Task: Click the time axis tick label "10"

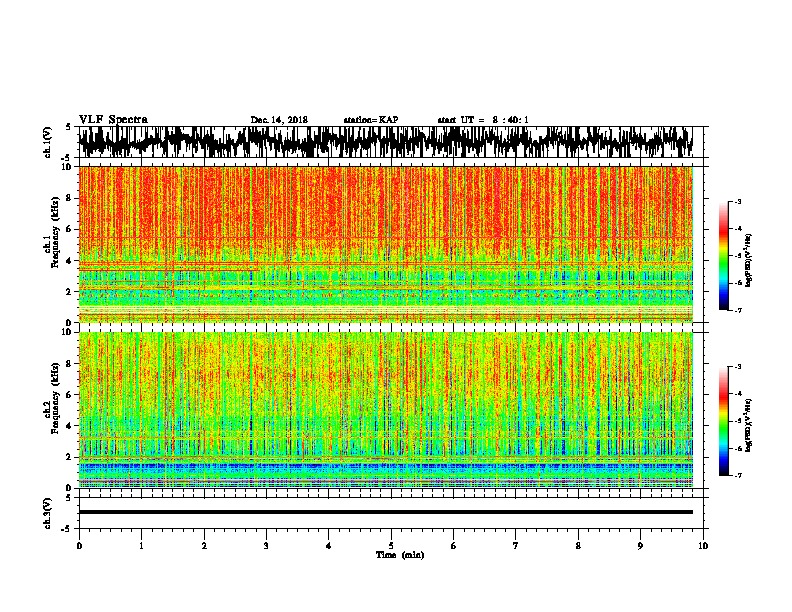Action: [703, 546]
